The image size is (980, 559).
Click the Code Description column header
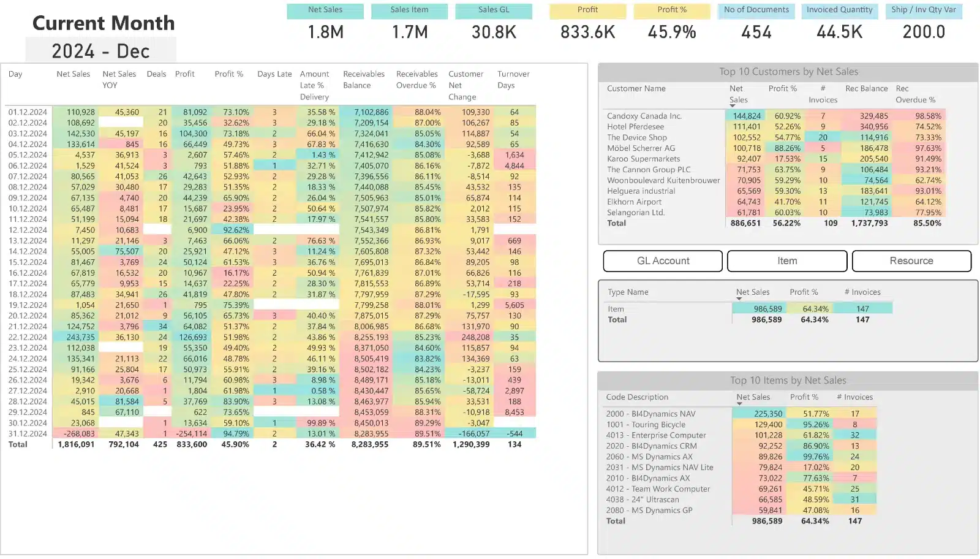pos(637,397)
